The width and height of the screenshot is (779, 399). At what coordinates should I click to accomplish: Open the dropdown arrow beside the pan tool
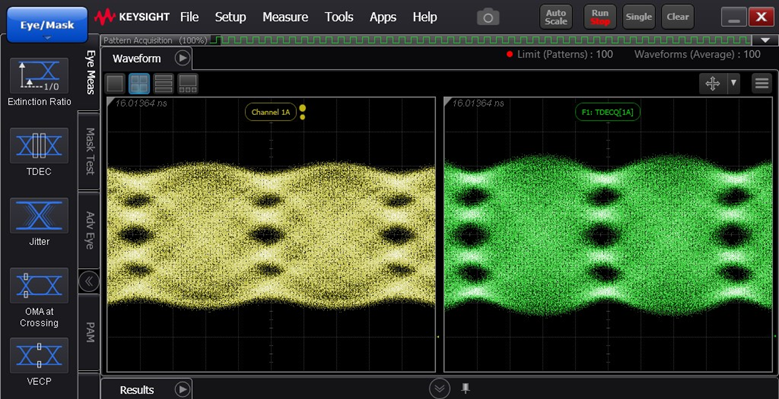(x=734, y=83)
